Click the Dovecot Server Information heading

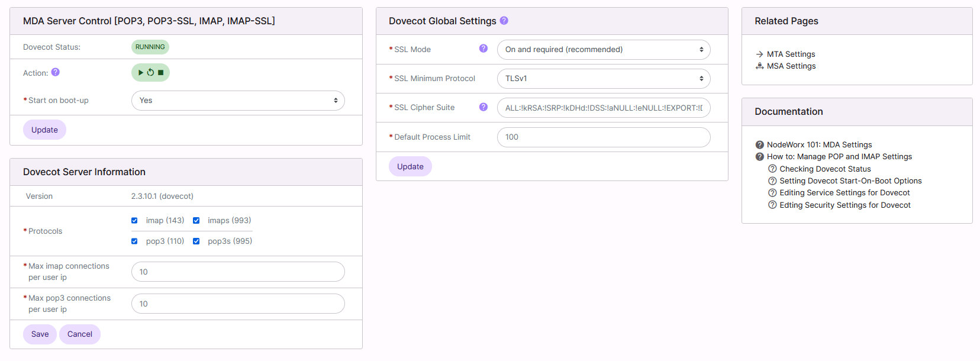click(84, 172)
